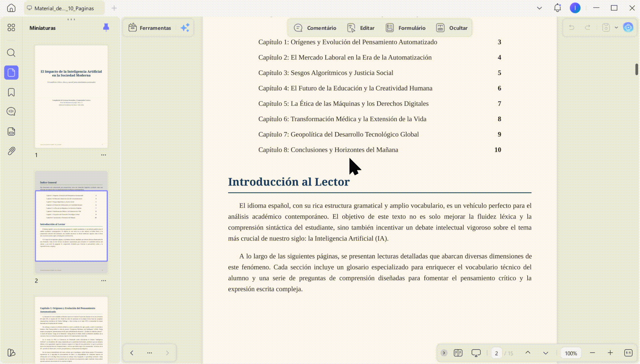This screenshot has height=364, width=640.
Task: Open the stamps/signatures panel icon
Action: (11, 131)
